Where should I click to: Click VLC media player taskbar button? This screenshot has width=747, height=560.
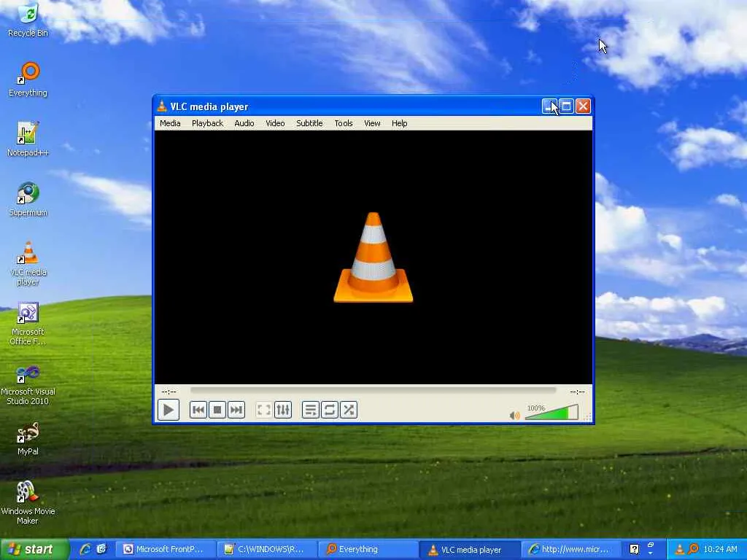tap(469, 549)
